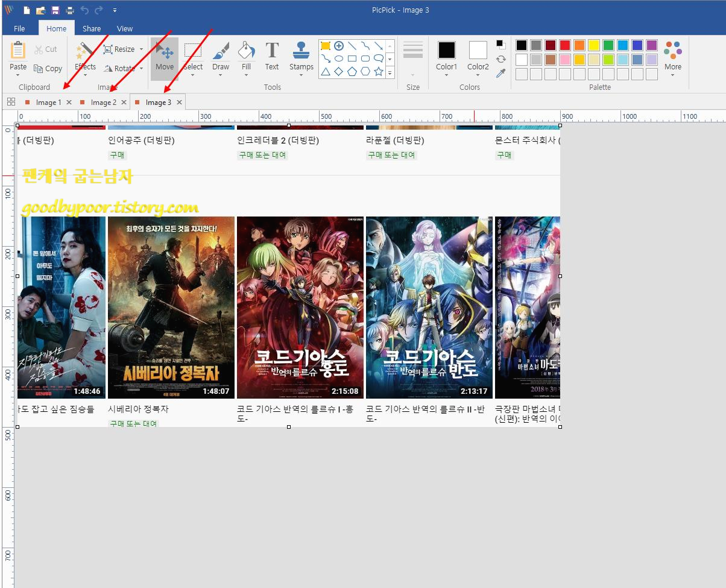Viewport: 726px width, 588px height.
Task: Open the tab thumbnail grid view
Action: (x=11, y=102)
